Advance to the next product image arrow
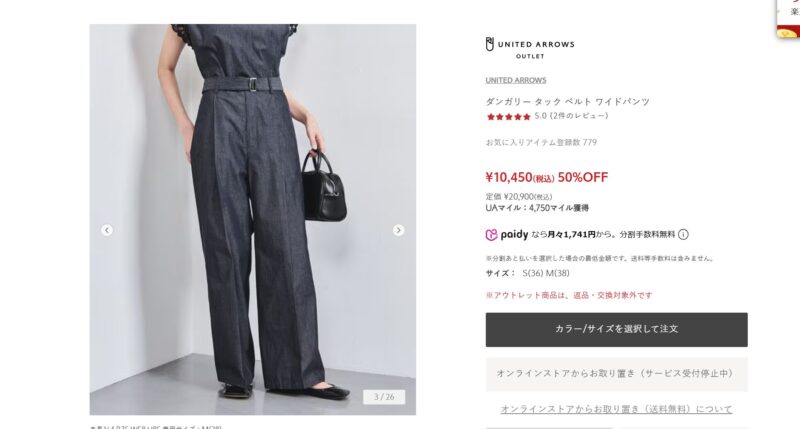800x429 pixels. pyautogui.click(x=398, y=230)
